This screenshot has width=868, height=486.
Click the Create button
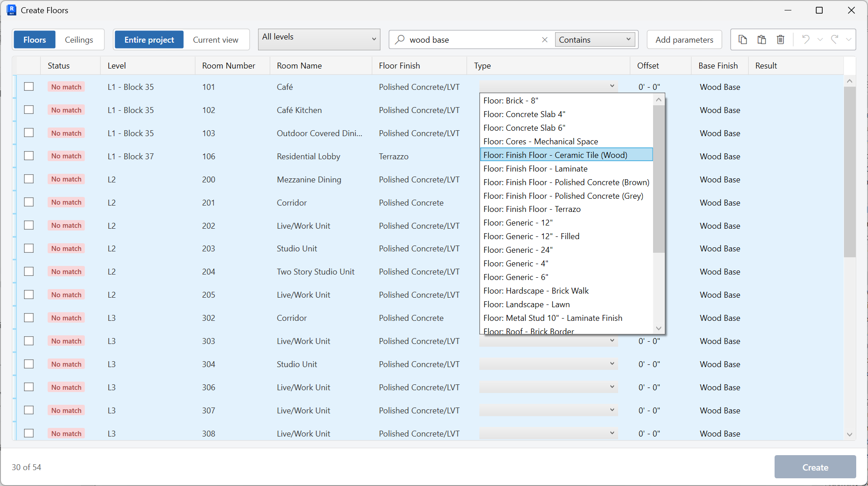tap(815, 467)
